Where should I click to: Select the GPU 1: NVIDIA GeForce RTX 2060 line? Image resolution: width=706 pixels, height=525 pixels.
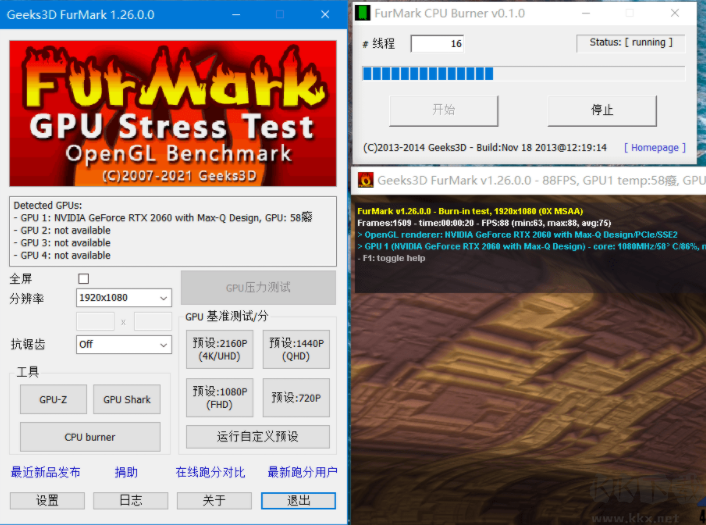point(163,218)
